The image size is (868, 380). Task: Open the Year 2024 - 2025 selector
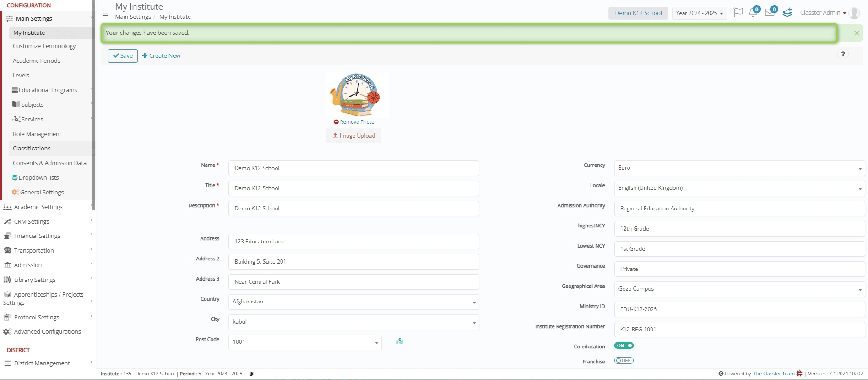pos(699,13)
